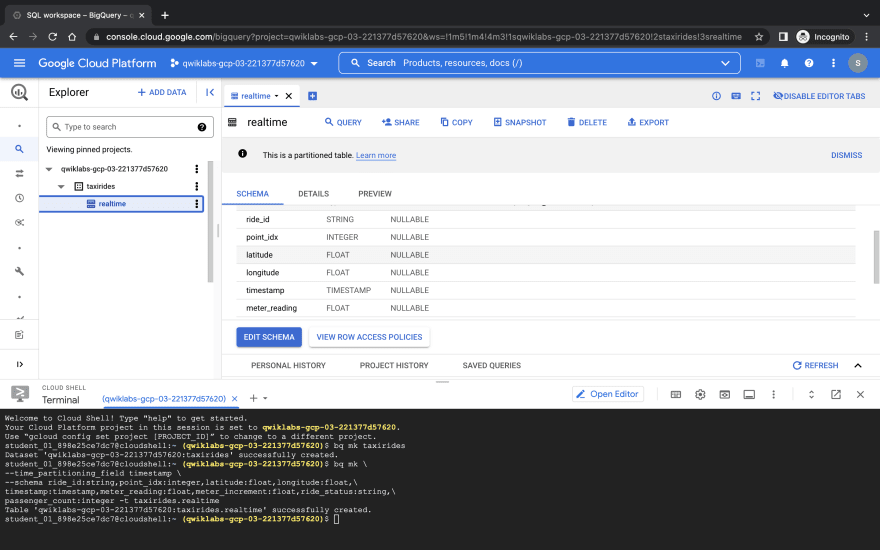Open the realtime tab dropdown arrow
Screen dimensions: 880x550
276,96
